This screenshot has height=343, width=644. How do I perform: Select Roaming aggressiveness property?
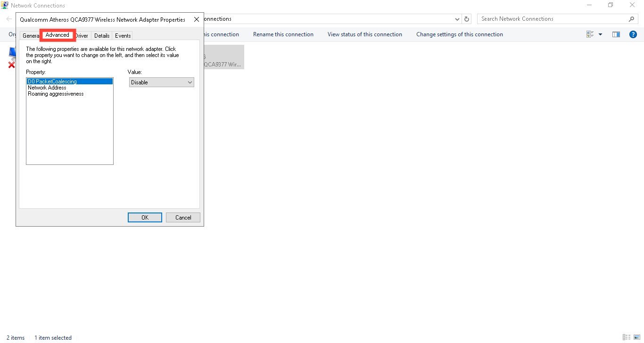click(x=70, y=94)
